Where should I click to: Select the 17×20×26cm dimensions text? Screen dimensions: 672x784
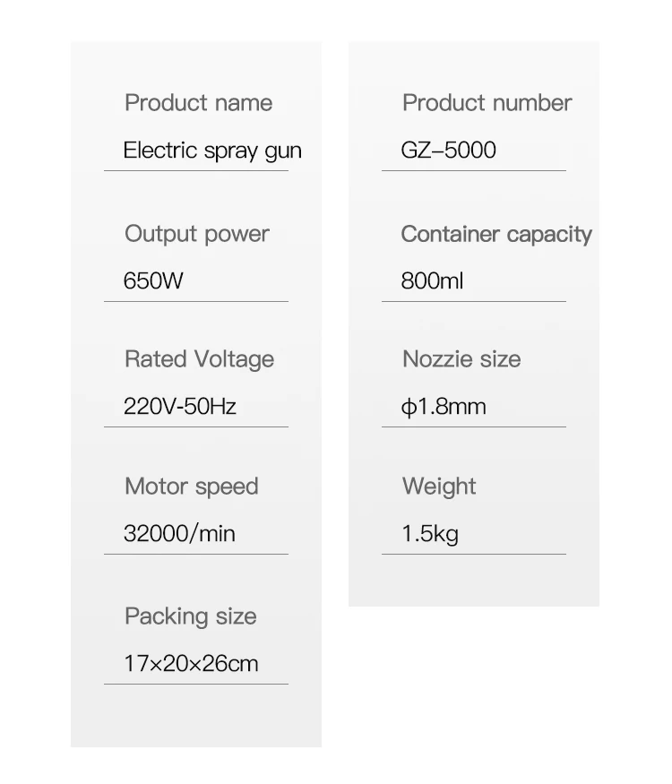(191, 664)
